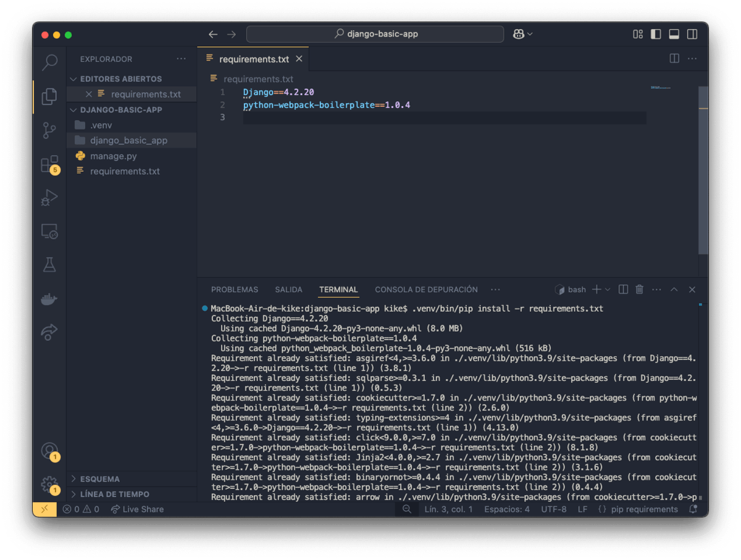741x560 pixels.
Task: Open the Copilot chat icon
Action: (x=519, y=35)
